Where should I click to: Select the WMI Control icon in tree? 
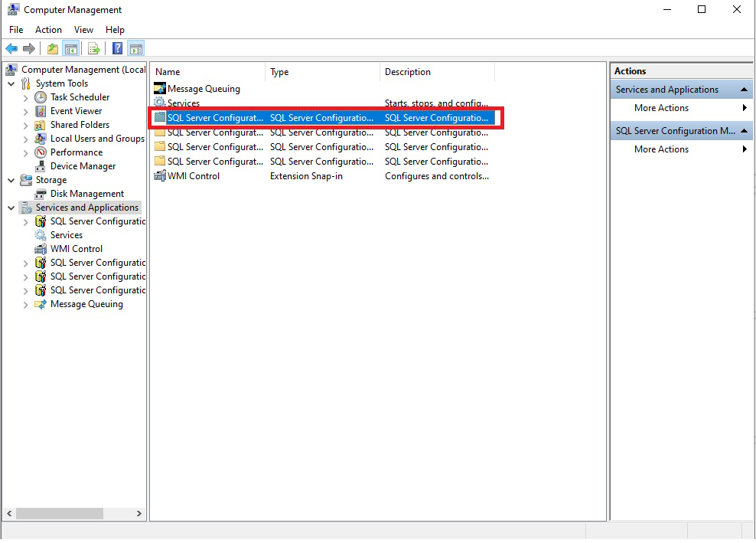click(41, 249)
